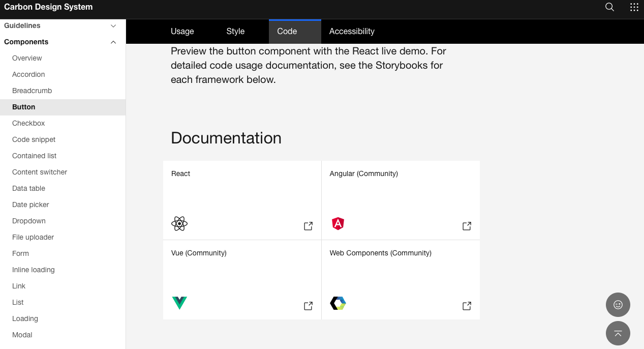The image size is (644, 349).
Task: Switch to the Style tab
Action: click(x=235, y=32)
